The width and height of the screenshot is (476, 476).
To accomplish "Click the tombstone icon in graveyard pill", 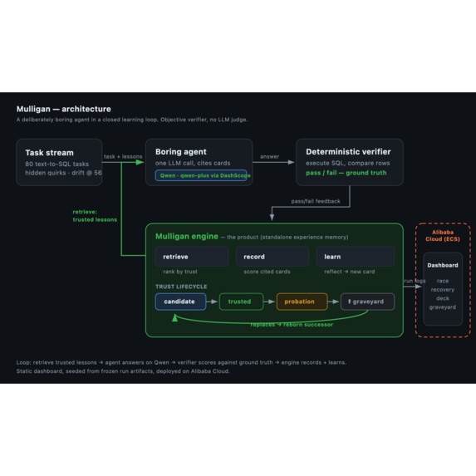I will point(350,302).
